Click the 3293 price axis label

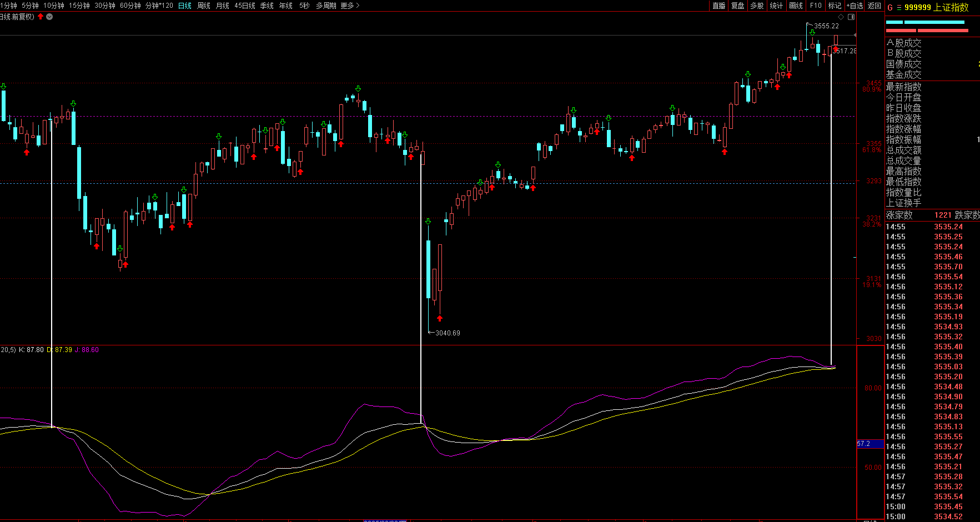click(874, 180)
